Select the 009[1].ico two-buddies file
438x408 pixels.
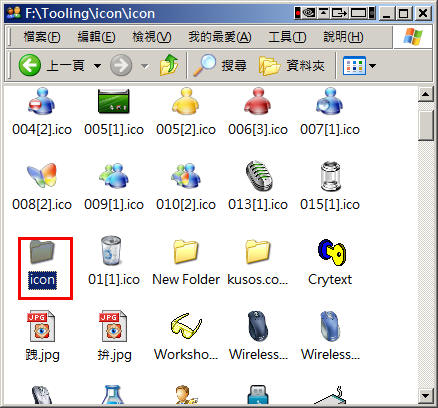click(x=114, y=176)
